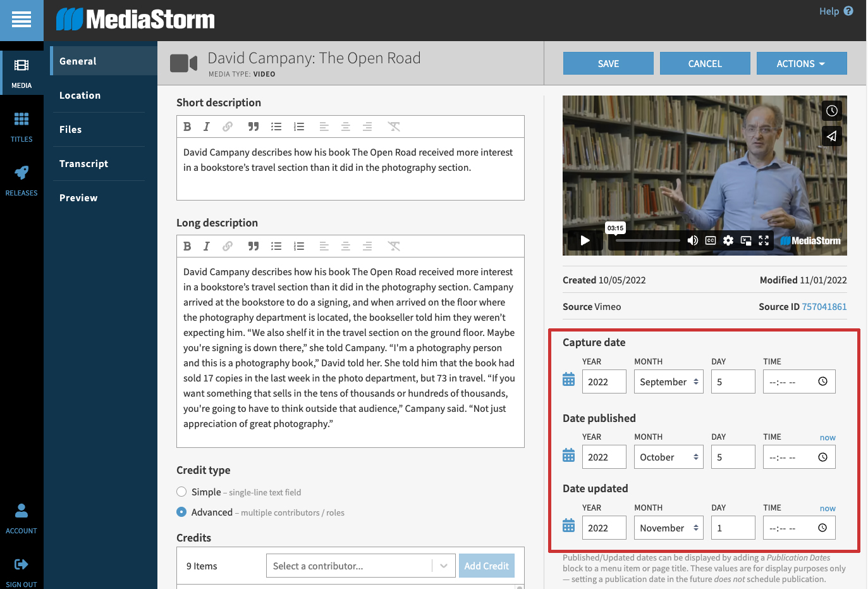Select the Advanced credit type option

pos(181,512)
